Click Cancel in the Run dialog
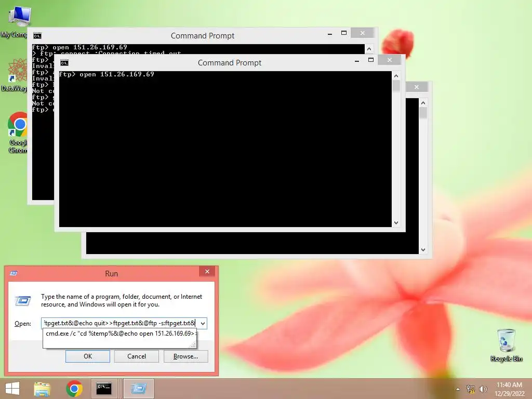Image resolution: width=532 pixels, height=399 pixels. pos(137,356)
